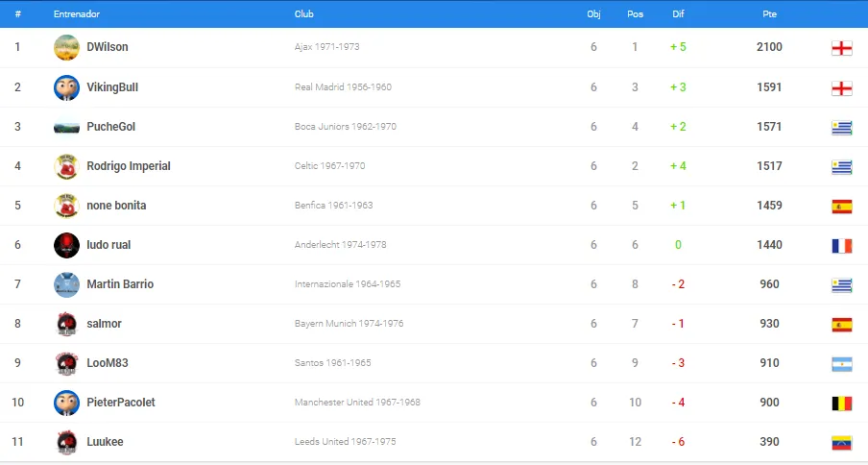Click LooM83's avatar image
Screen dimensions: 868x465
click(x=66, y=363)
